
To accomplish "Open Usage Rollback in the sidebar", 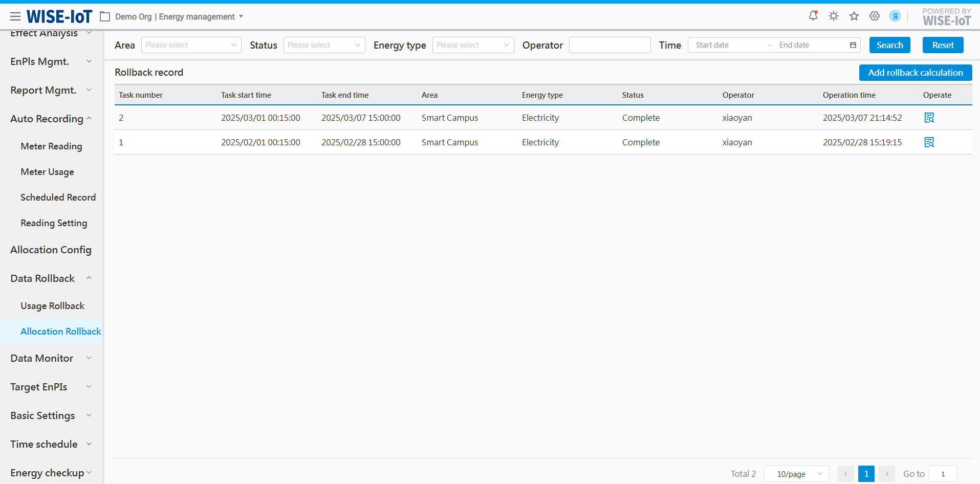I will [52, 306].
